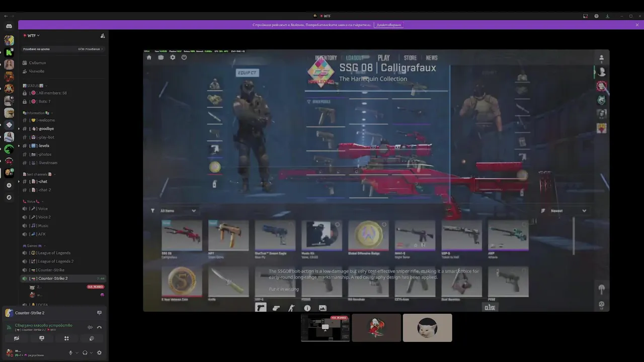Screen dimensions: 644x362
Task: Open the goodbye text channel
Action: [63, 129]
